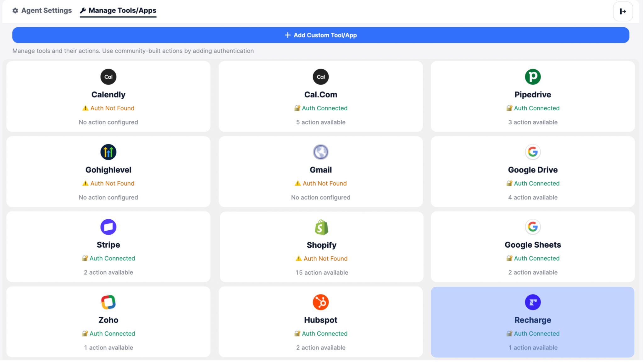644x362 pixels.
Task: Select the Hubspot card title
Action: [x=320, y=320]
